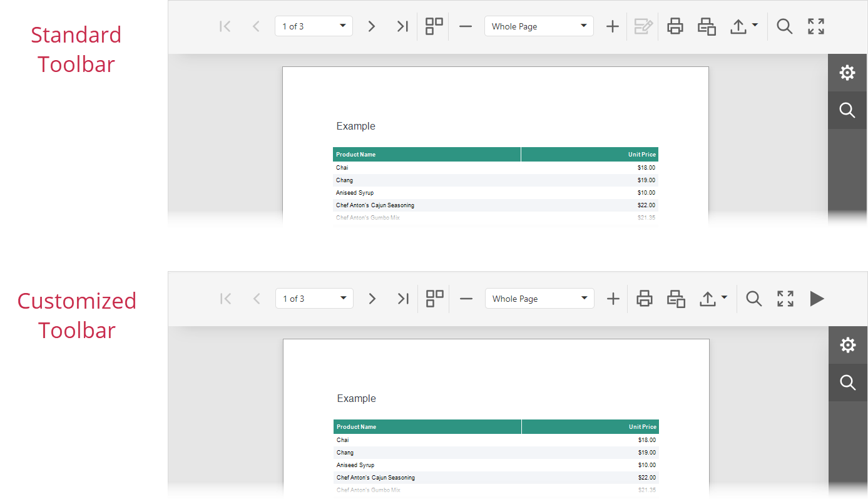Open 'Whole Page' zoom dropdown in Standard Toolbar
The height and width of the screenshot is (499, 868).
coord(539,26)
